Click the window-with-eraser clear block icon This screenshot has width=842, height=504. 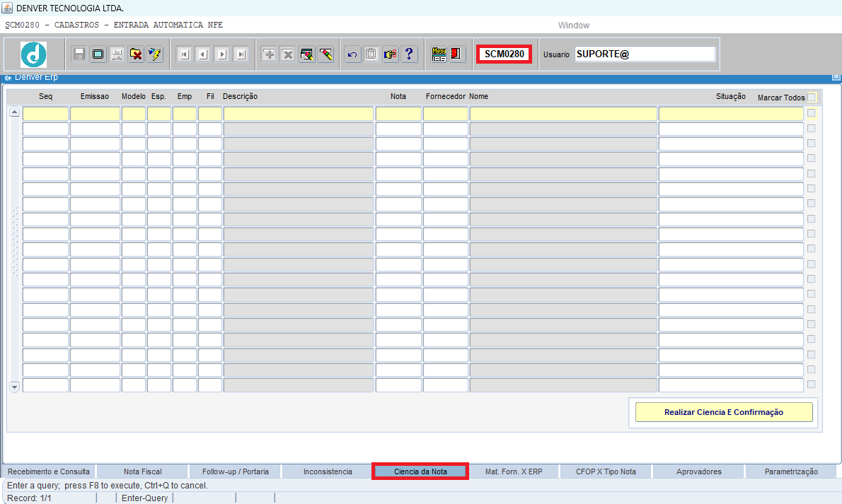pos(306,54)
